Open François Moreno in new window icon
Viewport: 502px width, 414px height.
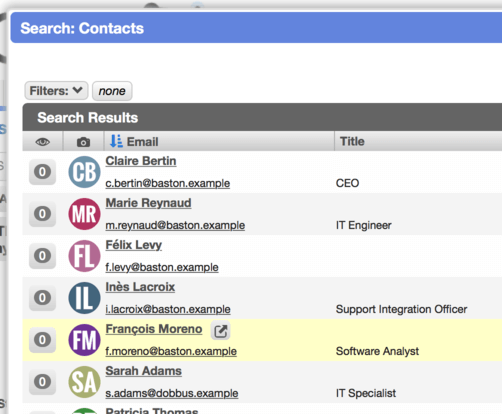point(220,331)
